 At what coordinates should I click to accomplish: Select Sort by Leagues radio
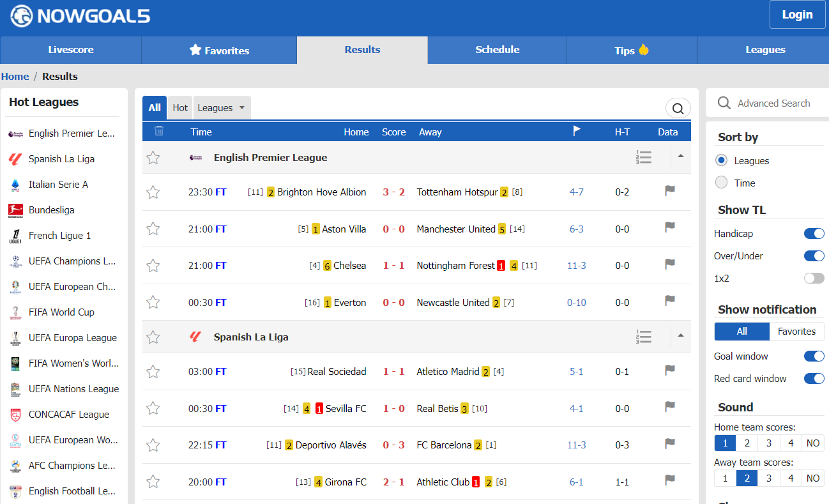[x=722, y=160]
